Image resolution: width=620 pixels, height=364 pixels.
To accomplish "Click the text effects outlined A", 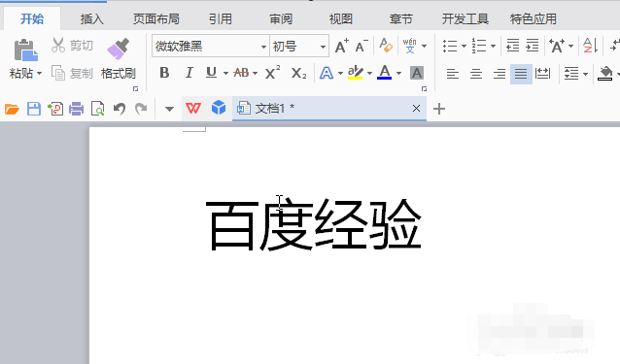I will click(327, 73).
